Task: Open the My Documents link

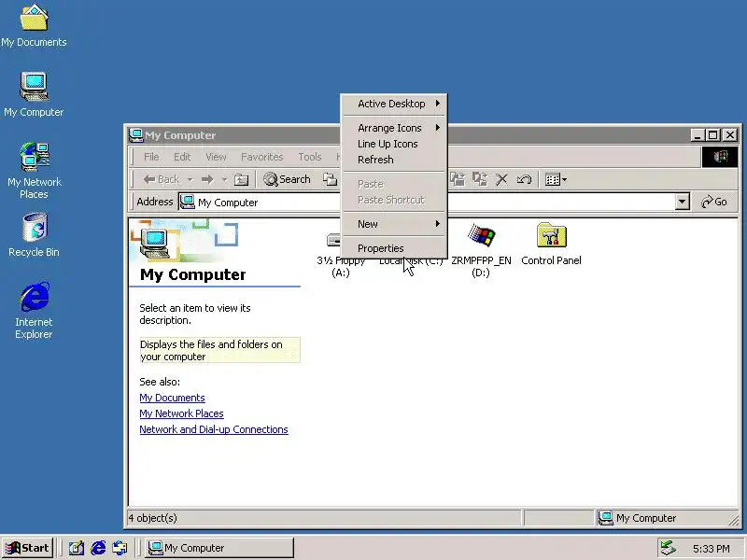Action: click(172, 398)
